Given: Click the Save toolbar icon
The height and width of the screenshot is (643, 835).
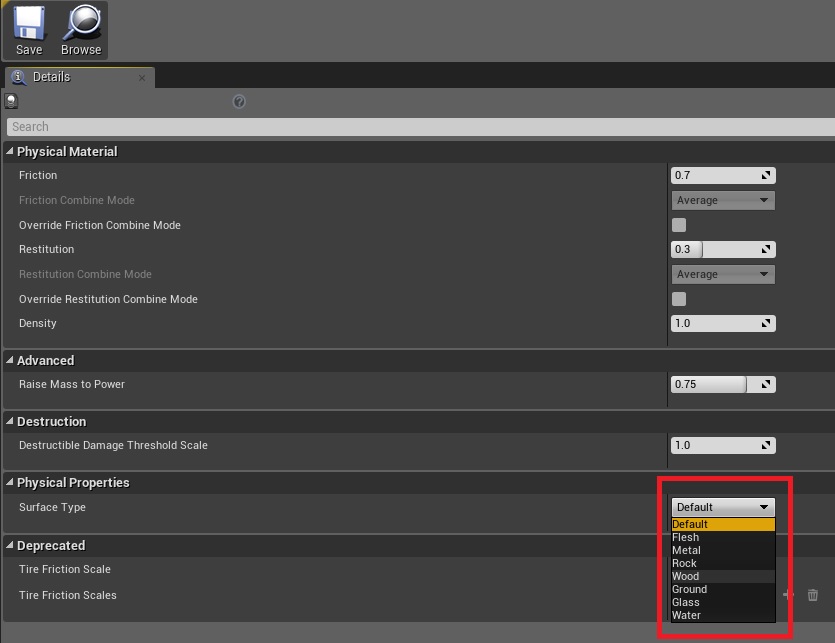Looking at the screenshot, I should [x=29, y=29].
